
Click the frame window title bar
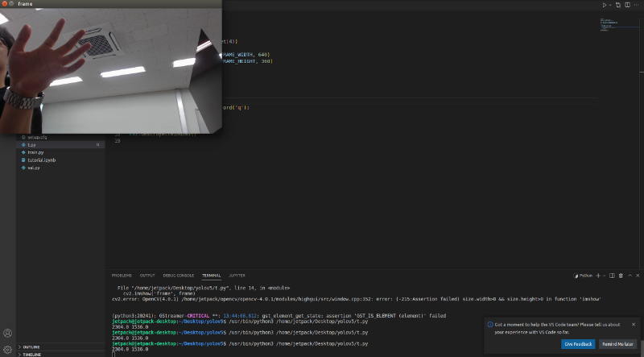[x=111, y=4]
